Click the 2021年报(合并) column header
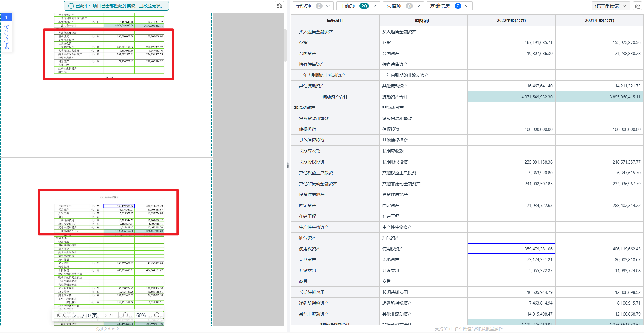Image resolution: width=644 pixels, height=333 pixels. coord(599,20)
